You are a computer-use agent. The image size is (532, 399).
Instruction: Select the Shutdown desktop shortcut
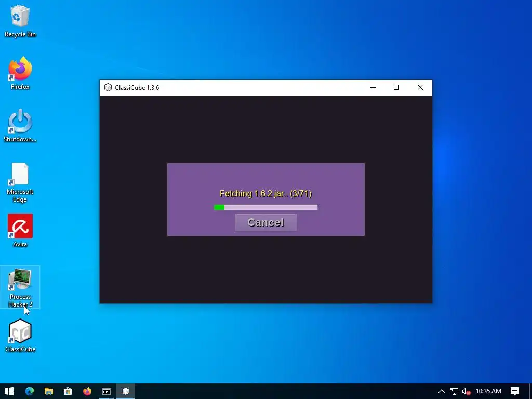point(20,126)
